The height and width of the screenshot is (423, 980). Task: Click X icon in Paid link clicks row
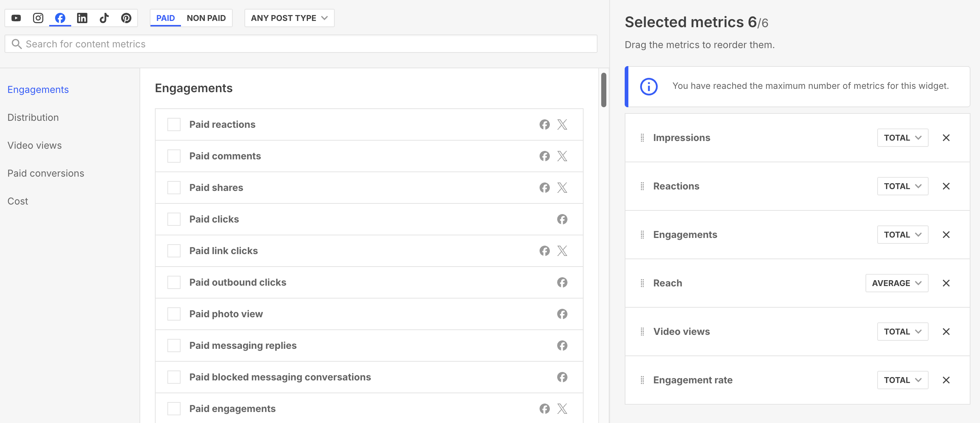coord(562,251)
